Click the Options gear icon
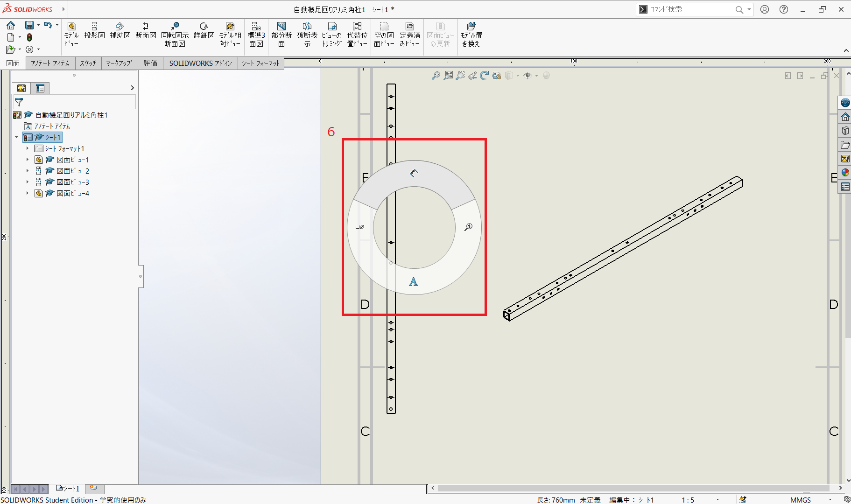 pyautogui.click(x=29, y=49)
